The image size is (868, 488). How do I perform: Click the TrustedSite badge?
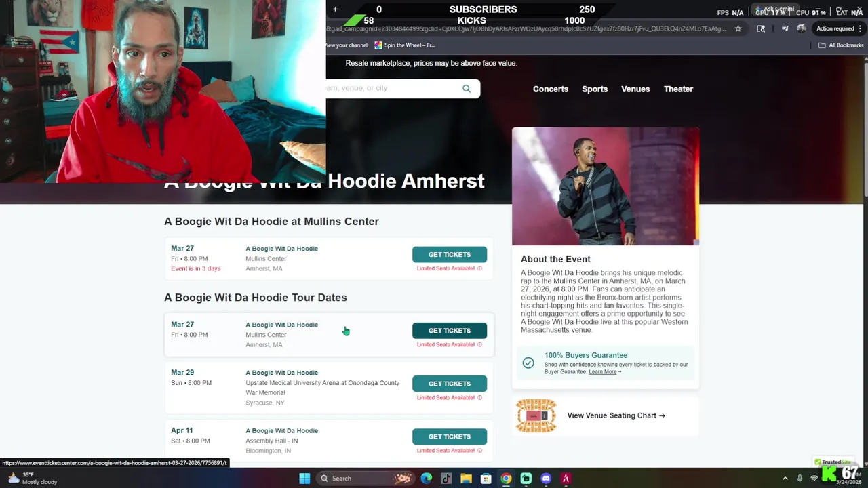point(833,462)
